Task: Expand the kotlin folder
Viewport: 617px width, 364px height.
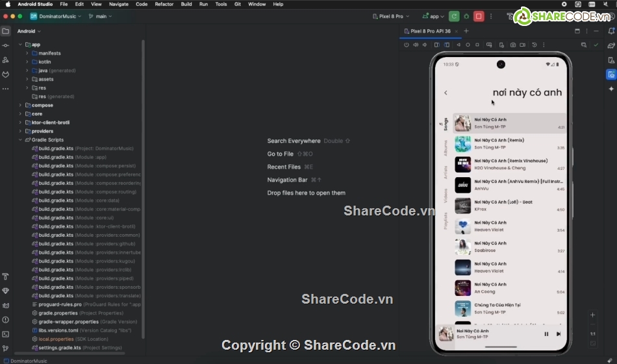Action: click(x=27, y=62)
